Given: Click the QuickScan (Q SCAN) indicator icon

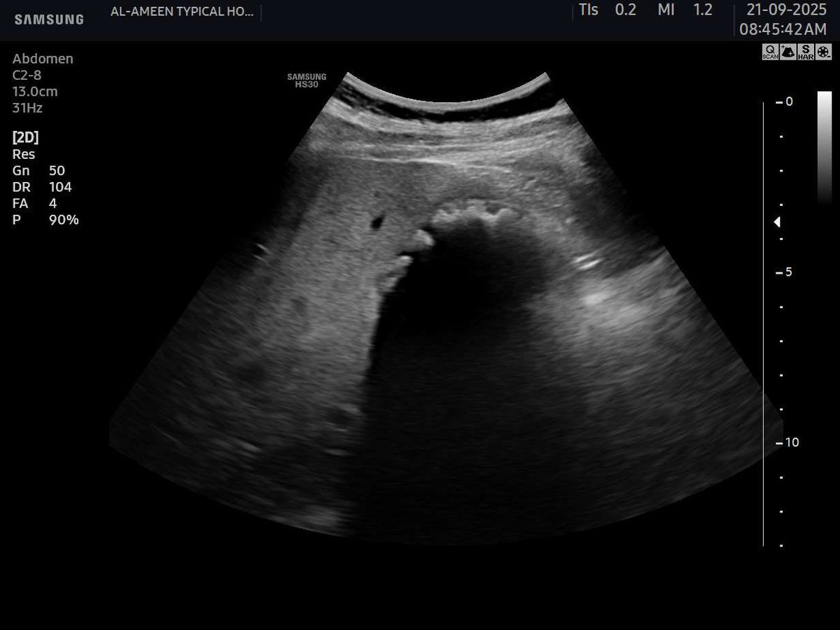Looking at the screenshot, I should coord(770,52).
